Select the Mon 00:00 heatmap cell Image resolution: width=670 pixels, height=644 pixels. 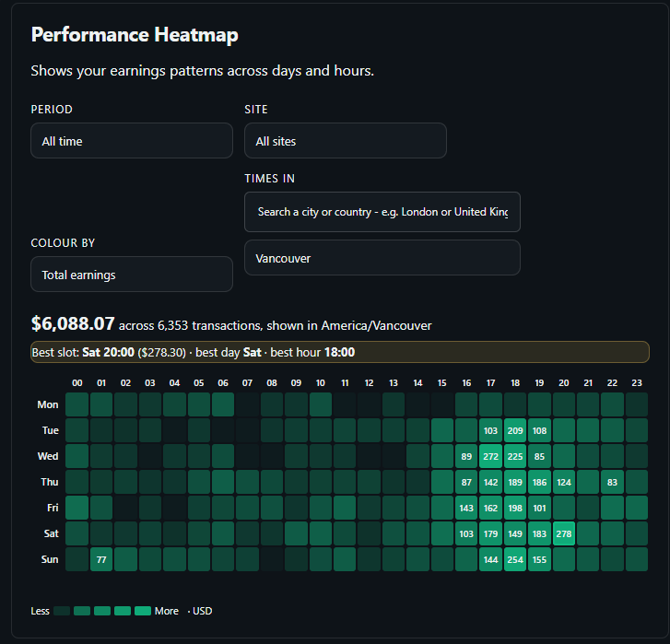[76, 404]
